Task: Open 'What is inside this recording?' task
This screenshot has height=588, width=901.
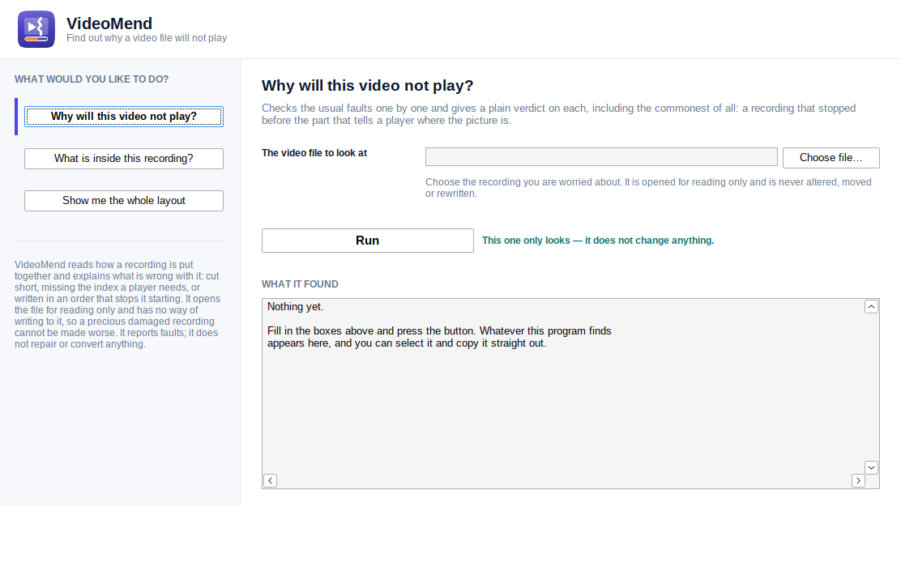Action: coord(123,159)
